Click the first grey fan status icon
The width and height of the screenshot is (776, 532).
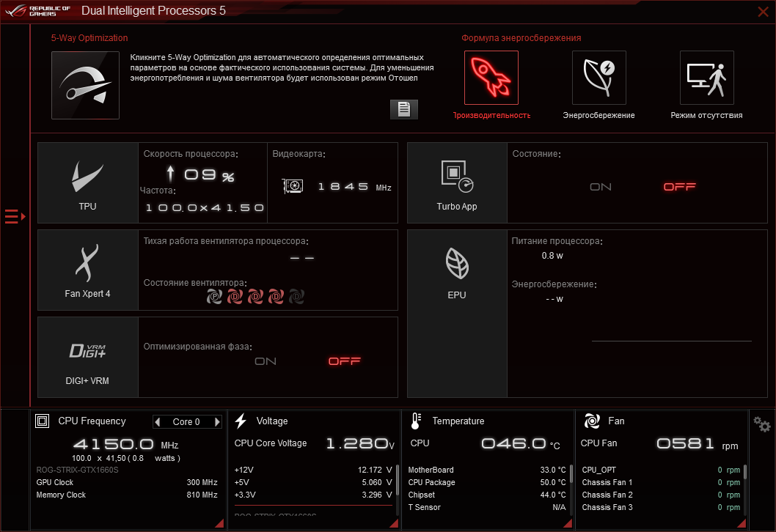point(214,297)
